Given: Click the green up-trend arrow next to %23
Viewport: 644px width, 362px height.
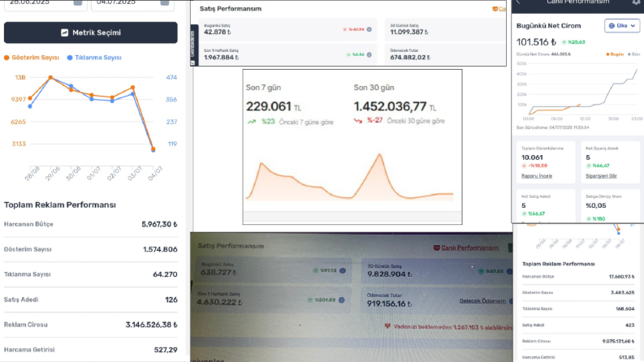Looking at the screenshot, I should click(252, 122).
